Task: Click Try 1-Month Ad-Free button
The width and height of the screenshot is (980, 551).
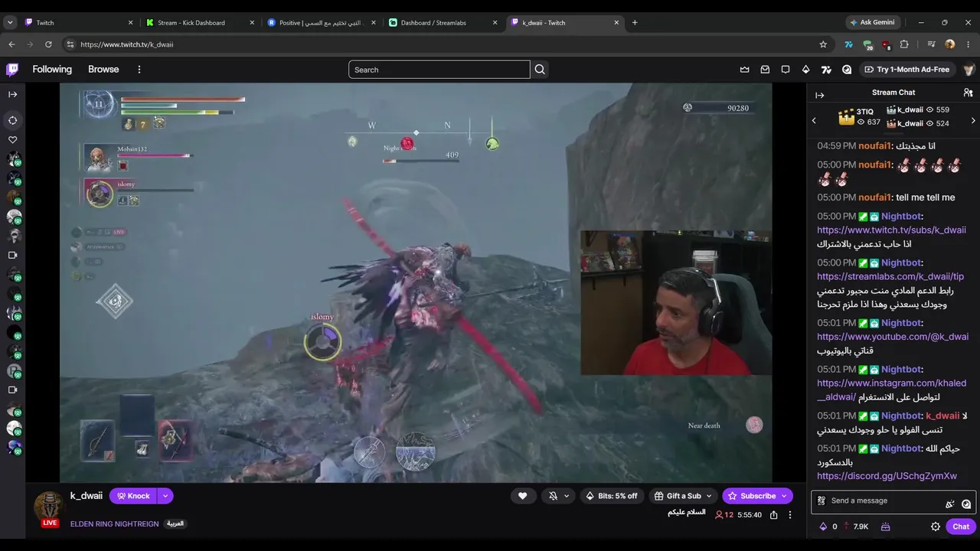Action: pyautogui.click(x=906, y=70)
